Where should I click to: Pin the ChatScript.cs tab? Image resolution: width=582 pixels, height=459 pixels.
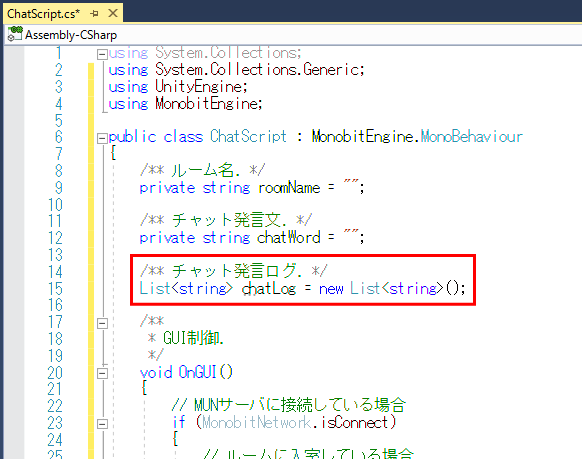[95, 14]
